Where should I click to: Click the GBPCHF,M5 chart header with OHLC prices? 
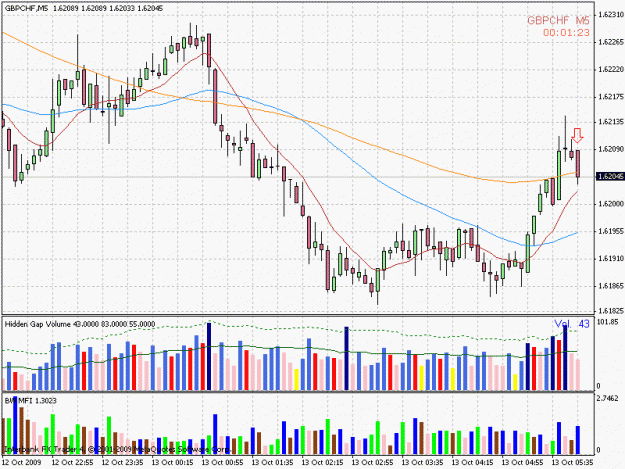84,8
